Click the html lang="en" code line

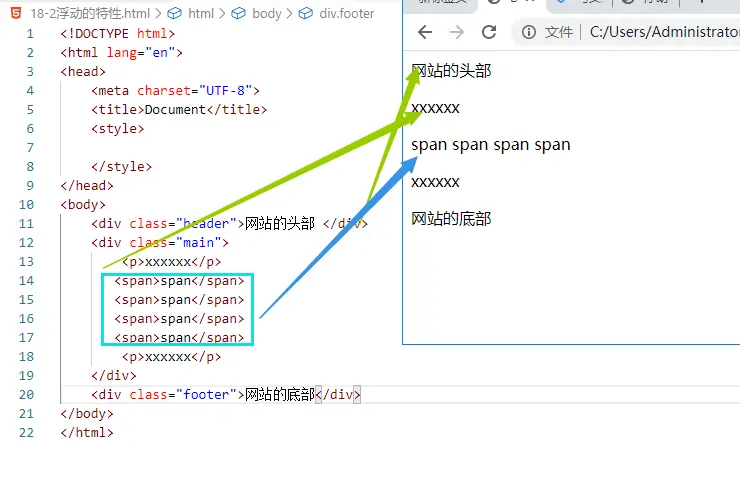coord(121,52)
